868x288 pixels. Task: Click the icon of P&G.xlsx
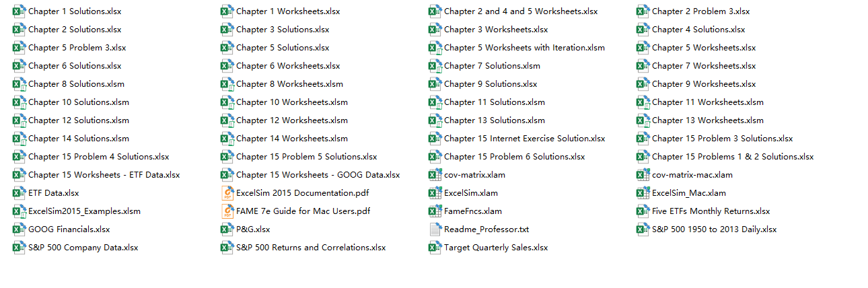click(x=227, y=229)
